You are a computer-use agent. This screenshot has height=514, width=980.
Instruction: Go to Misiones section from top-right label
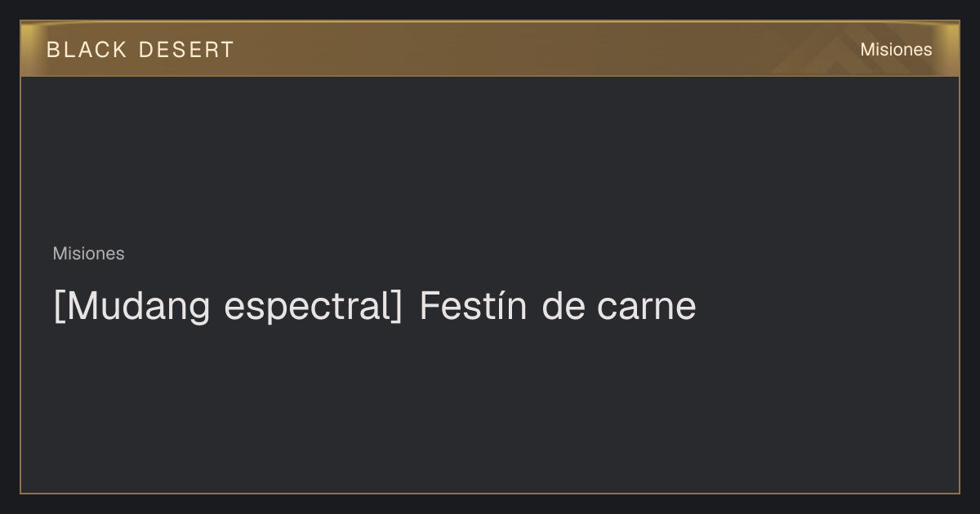896,50
